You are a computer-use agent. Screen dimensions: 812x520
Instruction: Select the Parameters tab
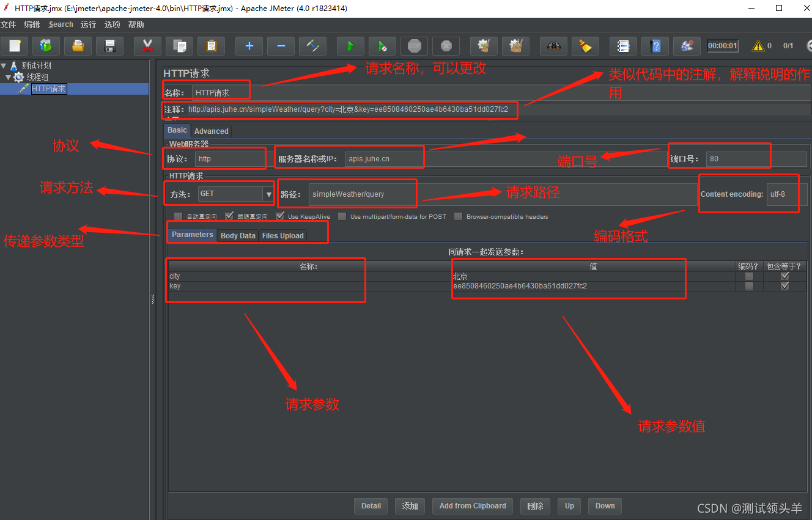coord(193,235)
